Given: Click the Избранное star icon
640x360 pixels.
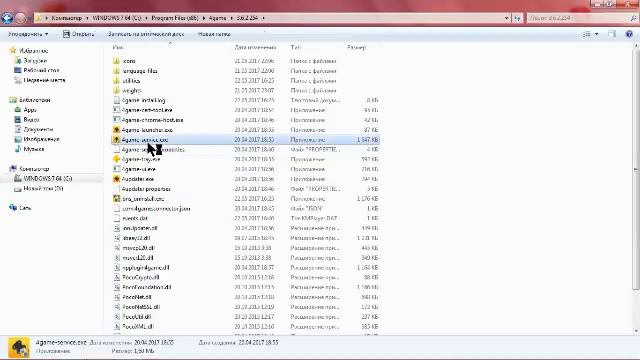Looking at the screenshot, I should [x=13, y=51].
